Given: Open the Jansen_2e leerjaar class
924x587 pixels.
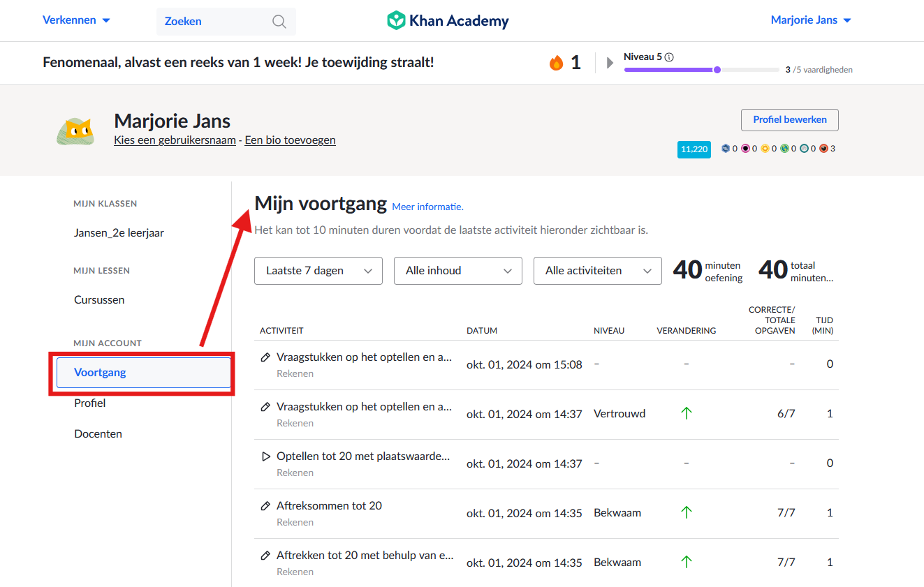Looking at the screenshot, I should pos(119,233).
